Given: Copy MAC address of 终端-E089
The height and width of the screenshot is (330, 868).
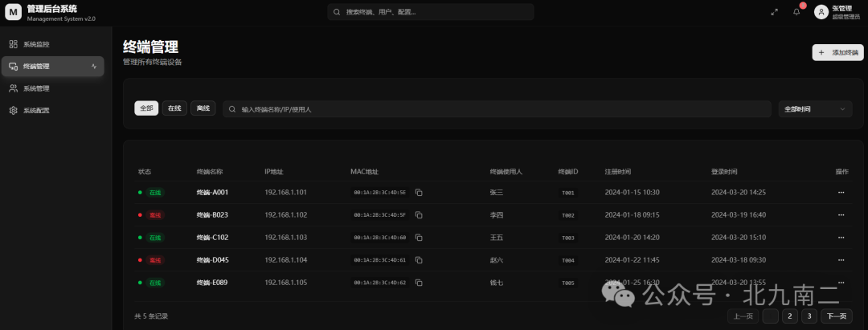Looking at the screenshot, I should click(x=419, y=283).
